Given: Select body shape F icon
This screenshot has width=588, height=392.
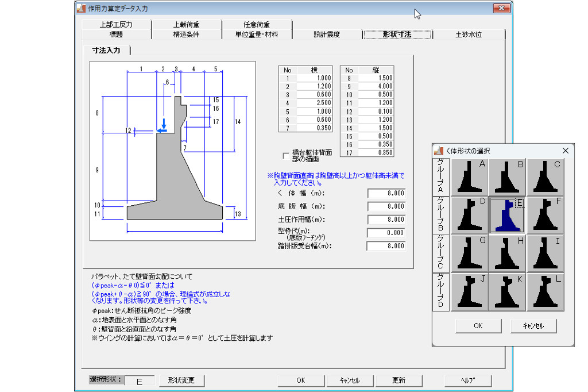Looking at the screenshot, I should [546, 215].
